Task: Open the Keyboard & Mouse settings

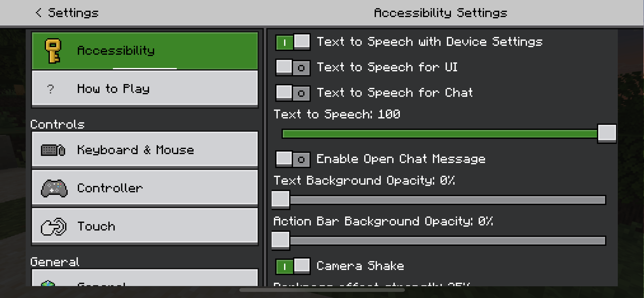Action: coord(144,150)
